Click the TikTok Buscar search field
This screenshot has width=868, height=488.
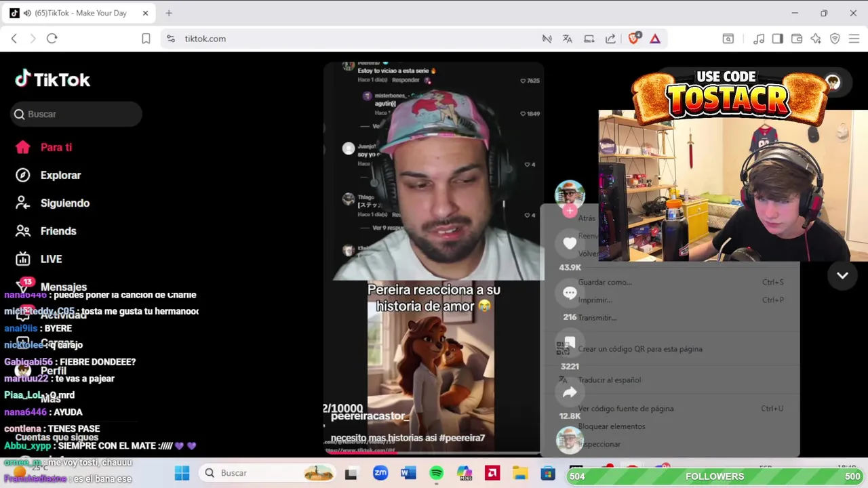coord(76,114)
